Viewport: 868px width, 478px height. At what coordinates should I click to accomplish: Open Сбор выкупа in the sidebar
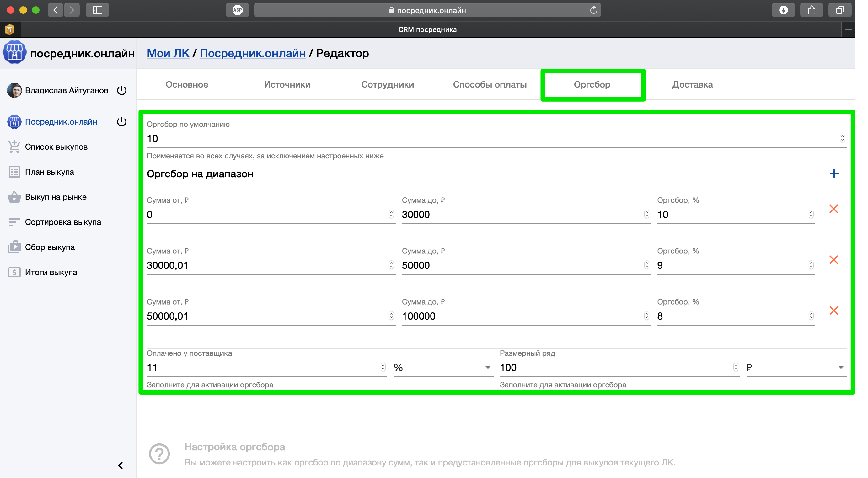(50, 247)
